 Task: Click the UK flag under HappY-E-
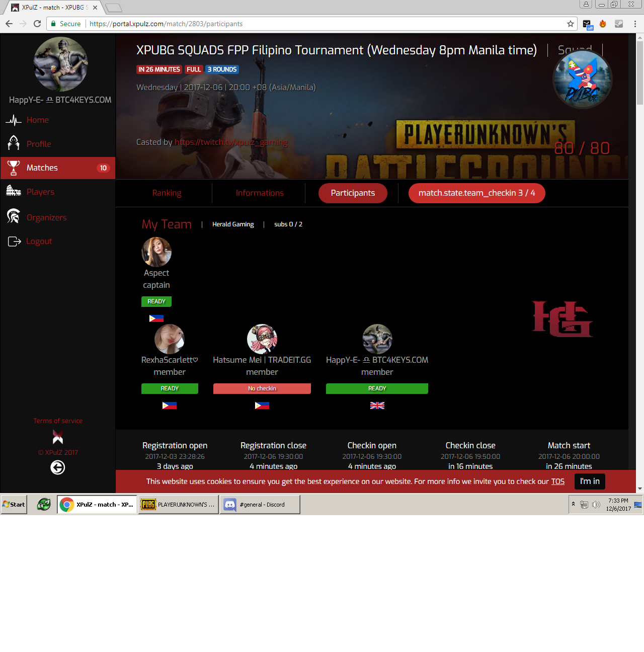(377, 405)
